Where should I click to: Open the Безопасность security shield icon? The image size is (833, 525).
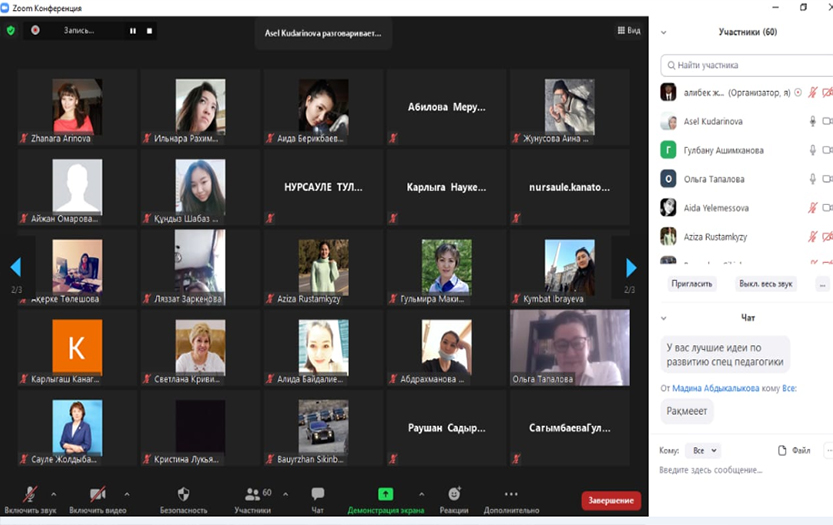pos(183,494)
